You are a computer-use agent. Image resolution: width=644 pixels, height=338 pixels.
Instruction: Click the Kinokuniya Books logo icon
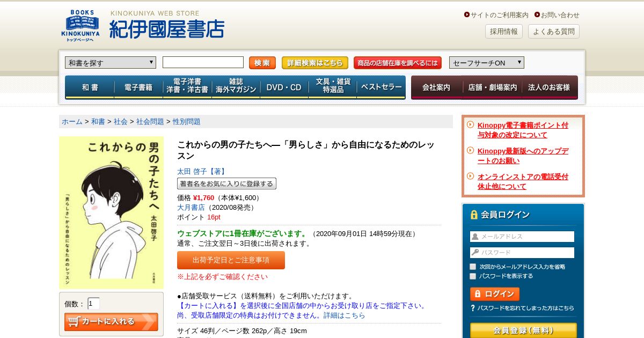pos(80,26)
